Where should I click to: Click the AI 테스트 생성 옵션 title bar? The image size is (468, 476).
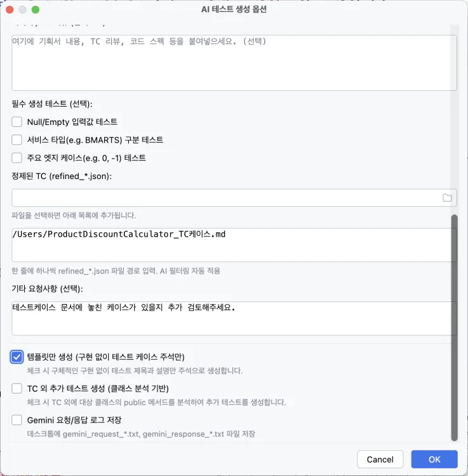coord(234,10)
